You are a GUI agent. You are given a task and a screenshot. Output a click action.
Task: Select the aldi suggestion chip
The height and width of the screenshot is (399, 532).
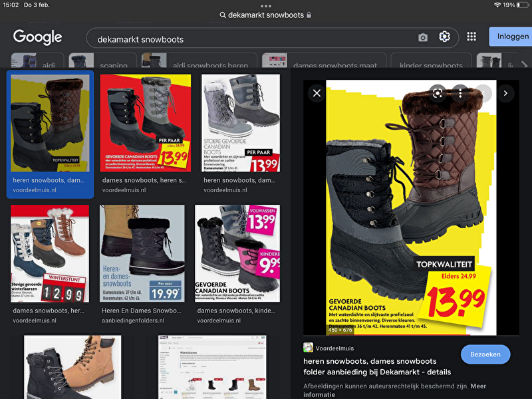(37, 61)
